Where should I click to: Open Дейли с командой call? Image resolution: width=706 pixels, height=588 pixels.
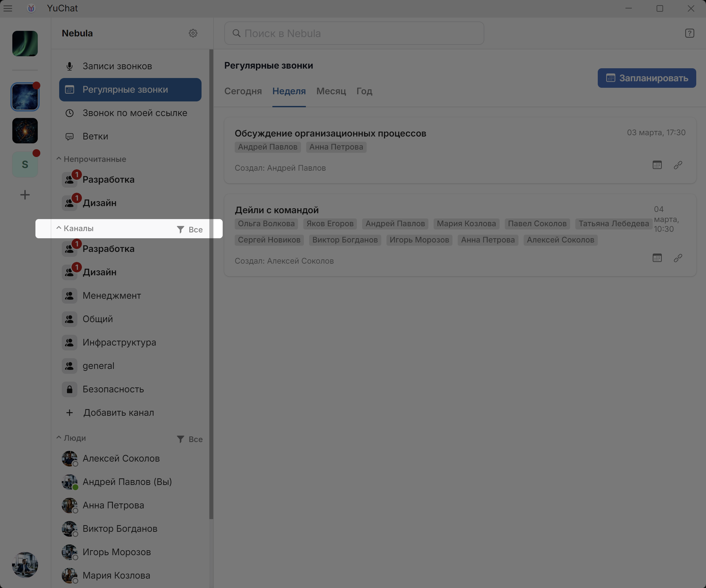click(277, 210)
